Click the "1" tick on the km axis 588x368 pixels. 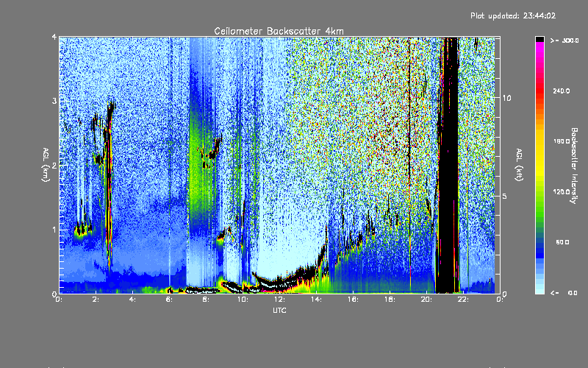[54, 230]
